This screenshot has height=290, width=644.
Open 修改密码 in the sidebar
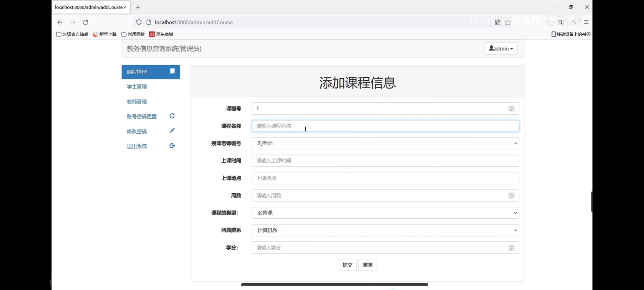click(x=137, y=131)
